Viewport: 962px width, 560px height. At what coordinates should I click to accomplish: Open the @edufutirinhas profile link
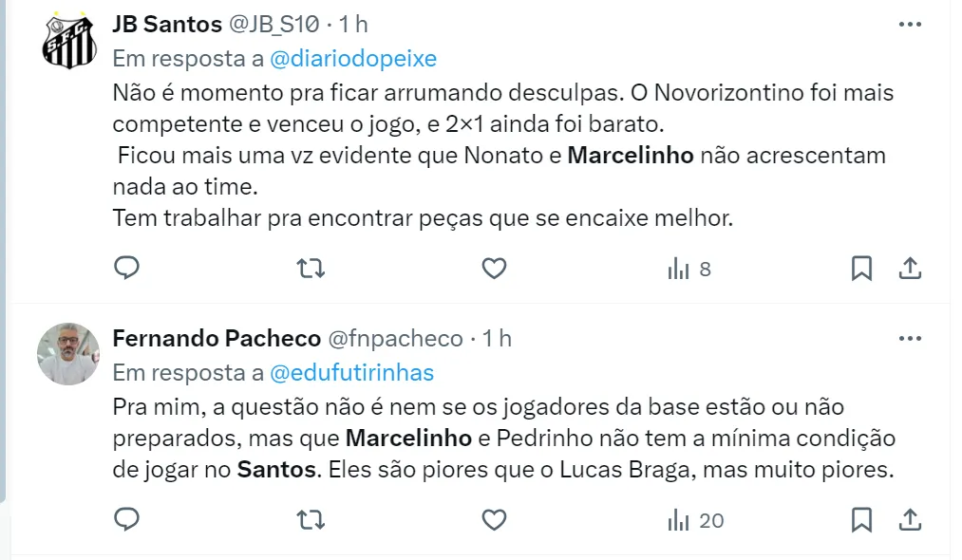click(351, 373)
